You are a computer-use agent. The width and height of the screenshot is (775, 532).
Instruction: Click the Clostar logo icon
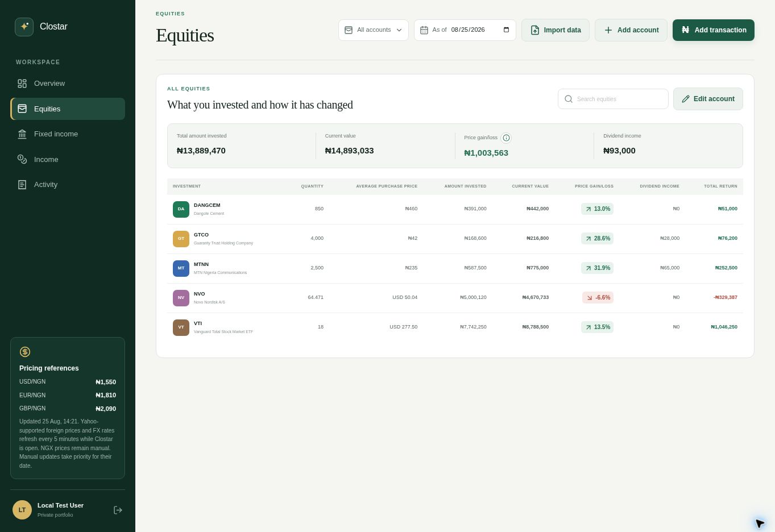[24, 27]
